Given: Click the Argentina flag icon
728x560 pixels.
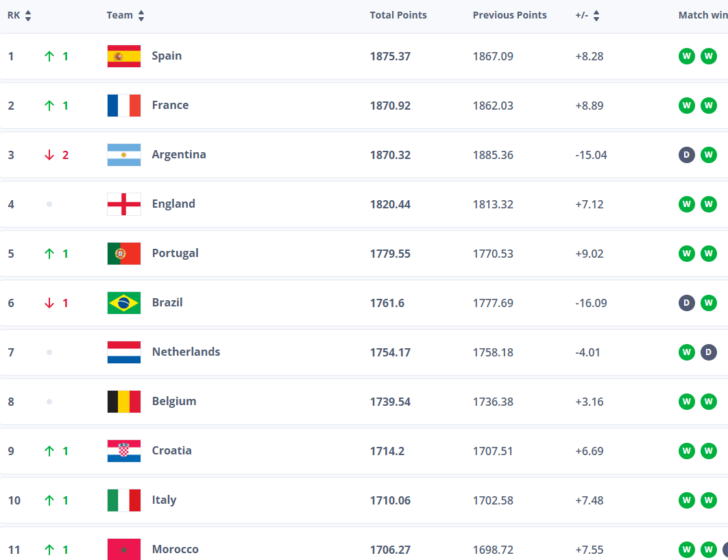Looking at the screenshot, I should 124,155.
